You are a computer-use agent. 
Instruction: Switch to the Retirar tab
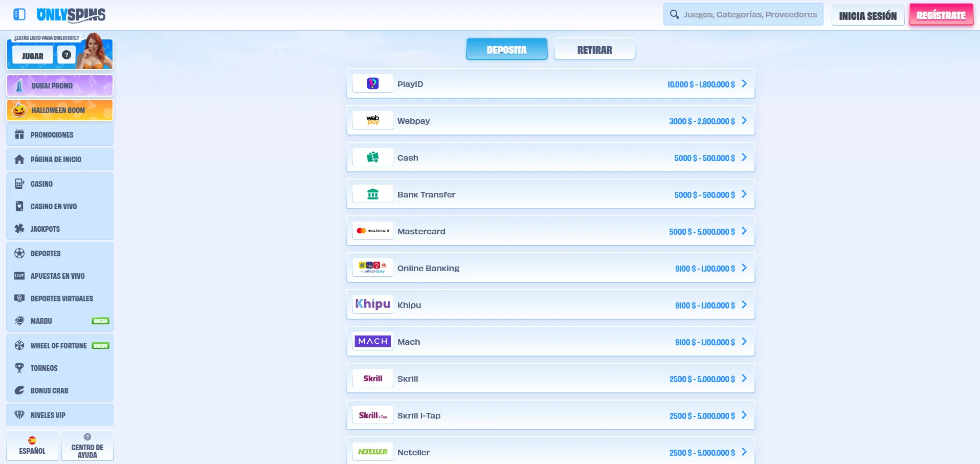point(594,50)
